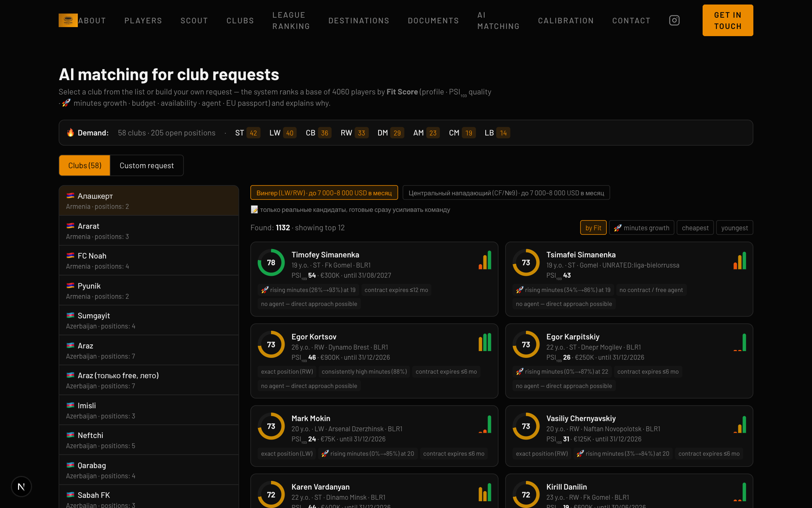This screenshot has height=508, width=812.
Task: Click the LW 40 demand chip
Action: (283, 133)
